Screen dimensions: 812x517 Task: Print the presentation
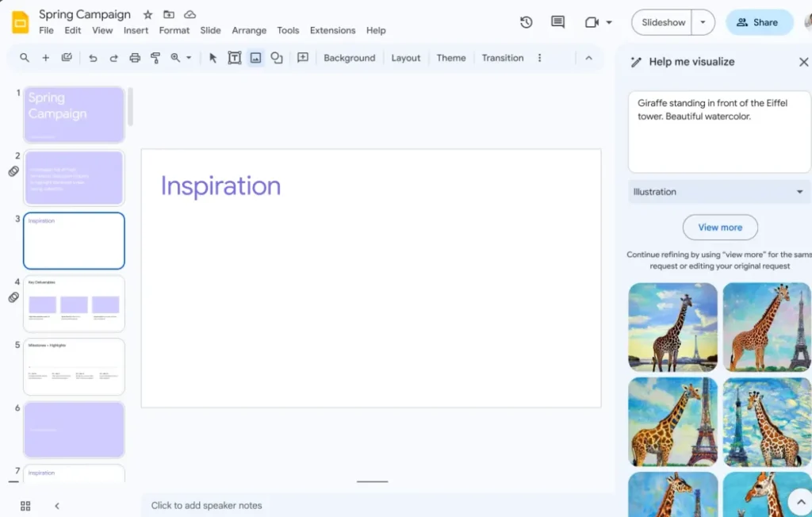click(x=135, y=58)
